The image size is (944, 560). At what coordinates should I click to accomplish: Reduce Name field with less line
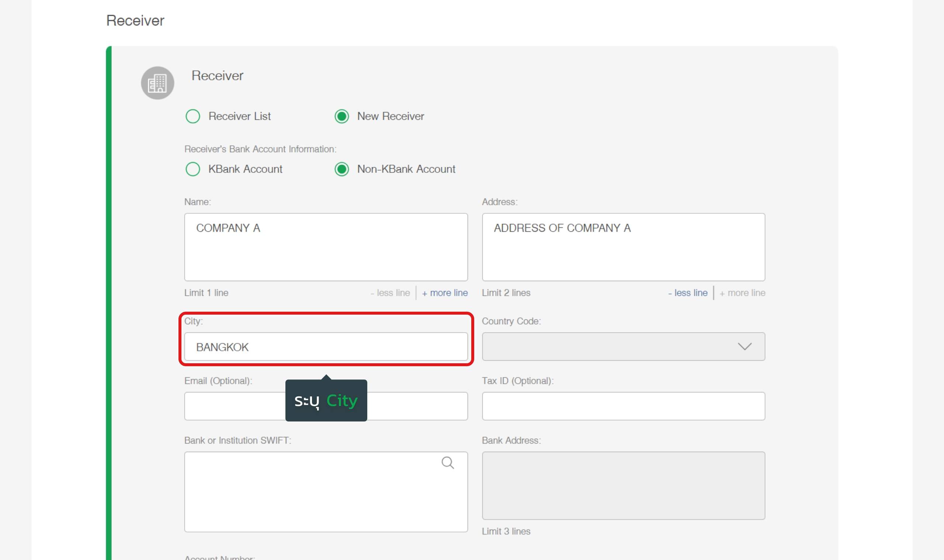tap(390, 293)
